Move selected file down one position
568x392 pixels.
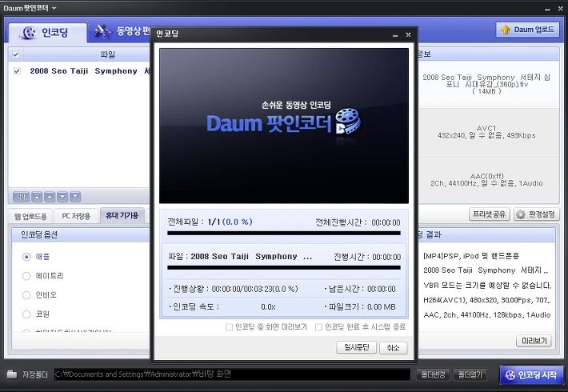pyautogui.click(x=62, y=196)
